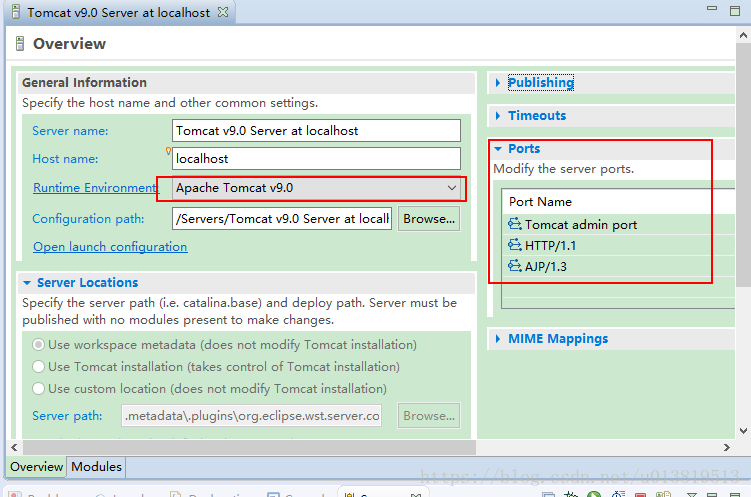751x497 pixels.
Task: Minimize the editor area
Action: 712,9
